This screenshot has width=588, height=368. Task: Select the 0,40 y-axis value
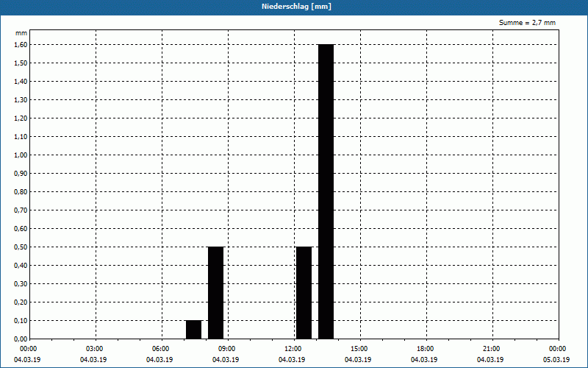(21, 265)
